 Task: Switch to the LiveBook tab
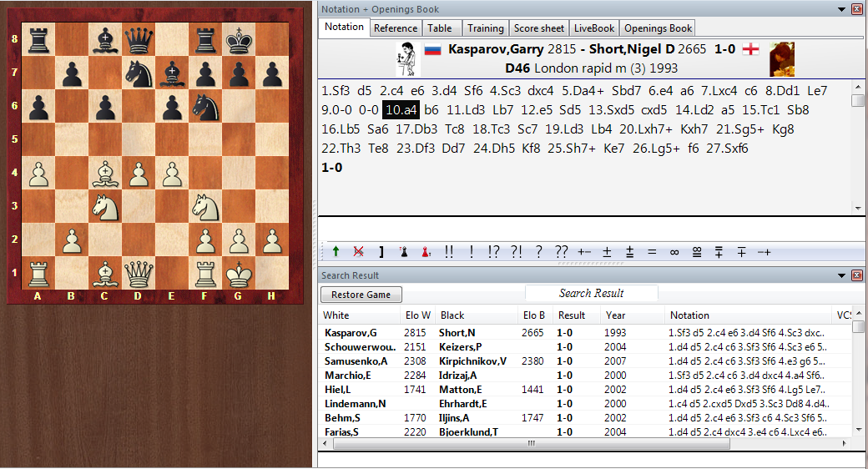tap(594, 28)
